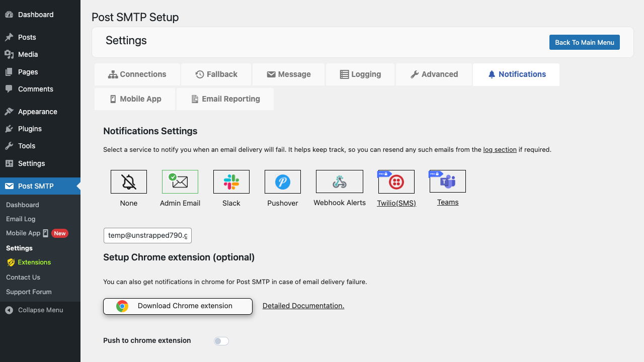Click the Slack label text

(231, 203)
